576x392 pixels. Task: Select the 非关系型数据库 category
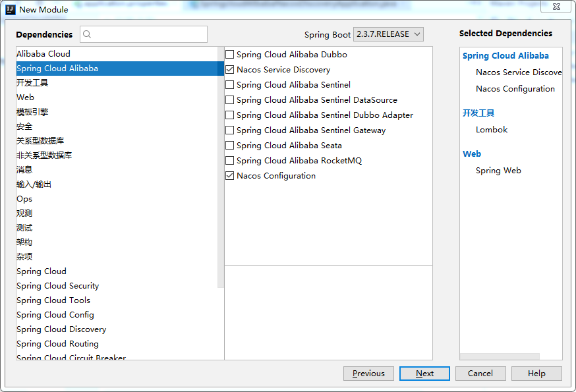coord(117,155)
